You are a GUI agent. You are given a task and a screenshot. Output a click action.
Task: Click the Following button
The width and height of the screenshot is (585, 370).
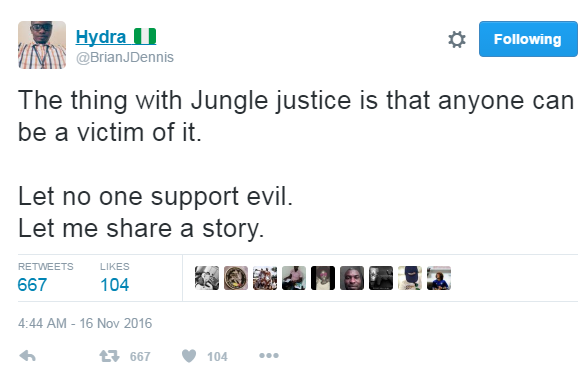tap(528, 39)
